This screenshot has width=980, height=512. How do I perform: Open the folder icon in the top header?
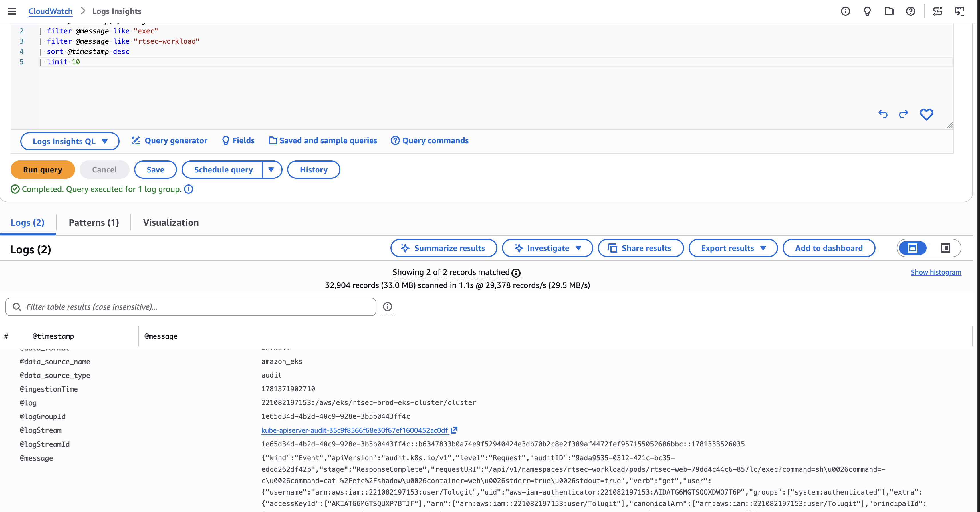pyautogui.click(x=889, y=11)
